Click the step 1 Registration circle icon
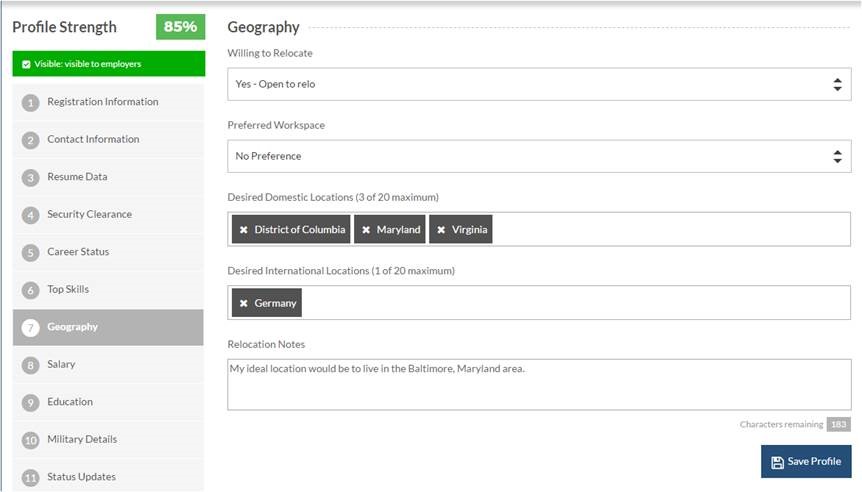The height and width of the screenshot is (492, 862). coord(30,103)
